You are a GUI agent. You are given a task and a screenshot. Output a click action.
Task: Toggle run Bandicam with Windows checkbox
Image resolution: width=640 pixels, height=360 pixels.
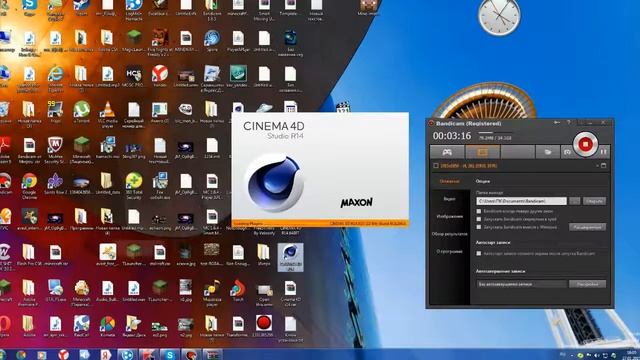click(479, 227)
